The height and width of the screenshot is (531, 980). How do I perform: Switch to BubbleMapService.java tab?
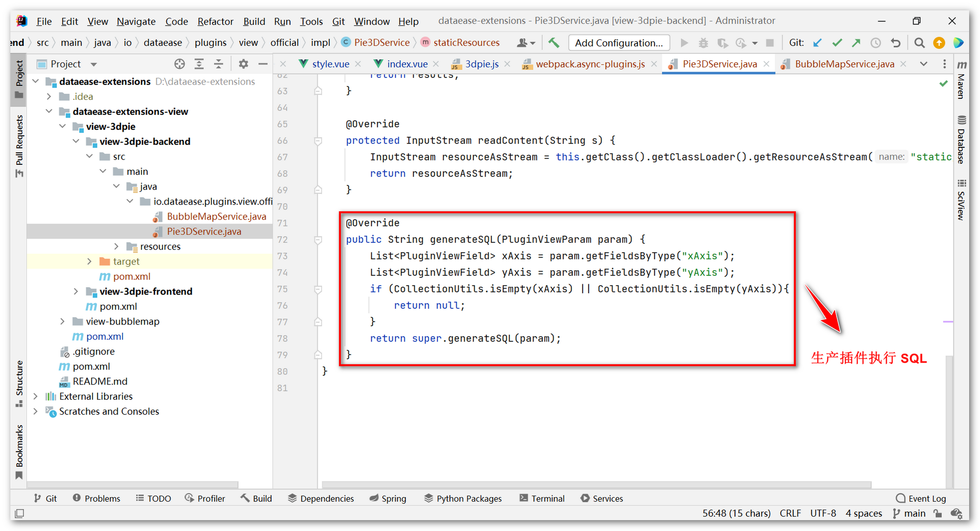(844, 64)
